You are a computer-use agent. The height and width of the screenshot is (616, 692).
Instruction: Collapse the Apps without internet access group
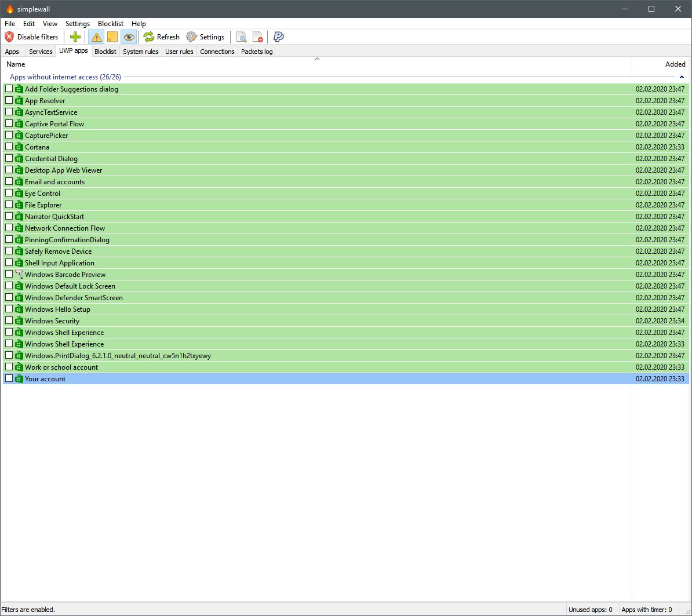pos(682,76)
